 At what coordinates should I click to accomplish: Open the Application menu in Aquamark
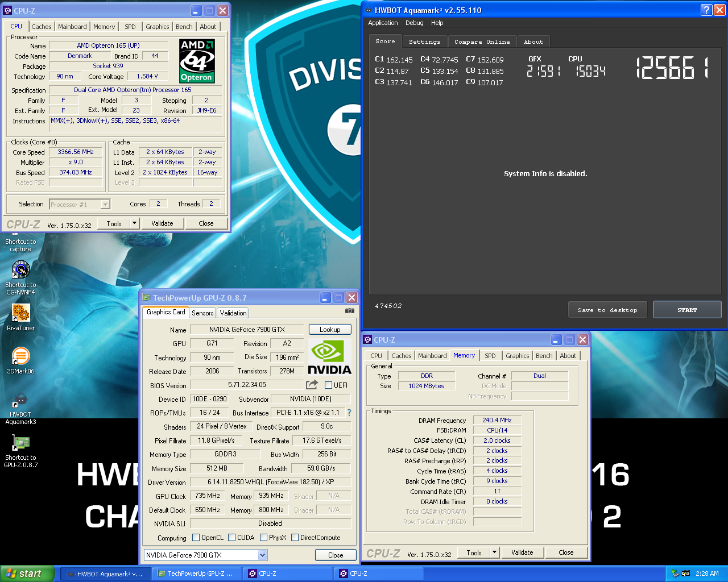pos(383,23)
